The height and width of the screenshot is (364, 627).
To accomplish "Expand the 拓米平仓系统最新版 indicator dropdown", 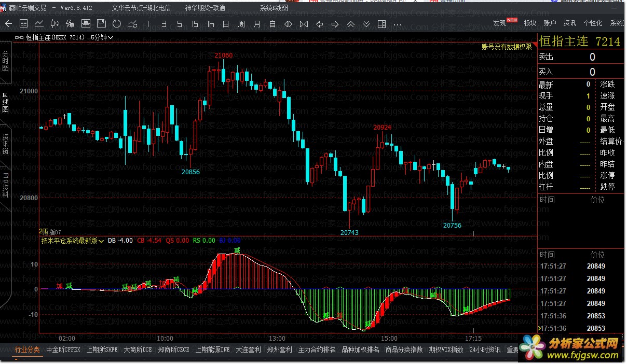I will [x=73, y=241].
